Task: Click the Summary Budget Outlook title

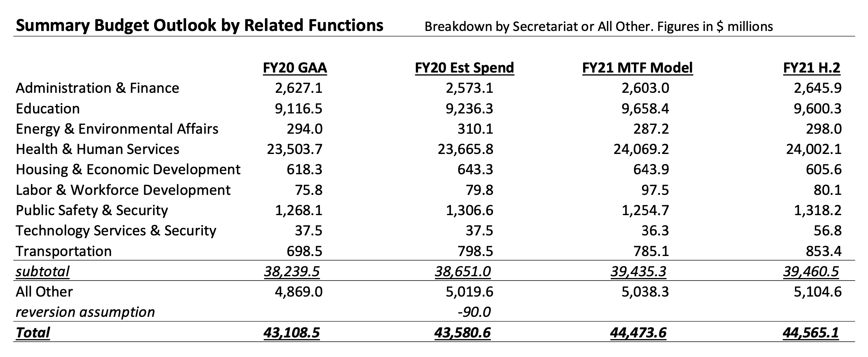Action: (200, 26)
